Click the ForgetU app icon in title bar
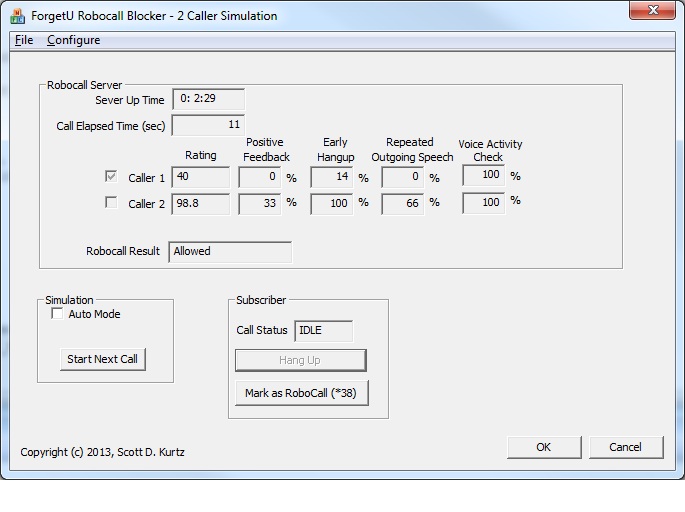 tap(17, 16)
